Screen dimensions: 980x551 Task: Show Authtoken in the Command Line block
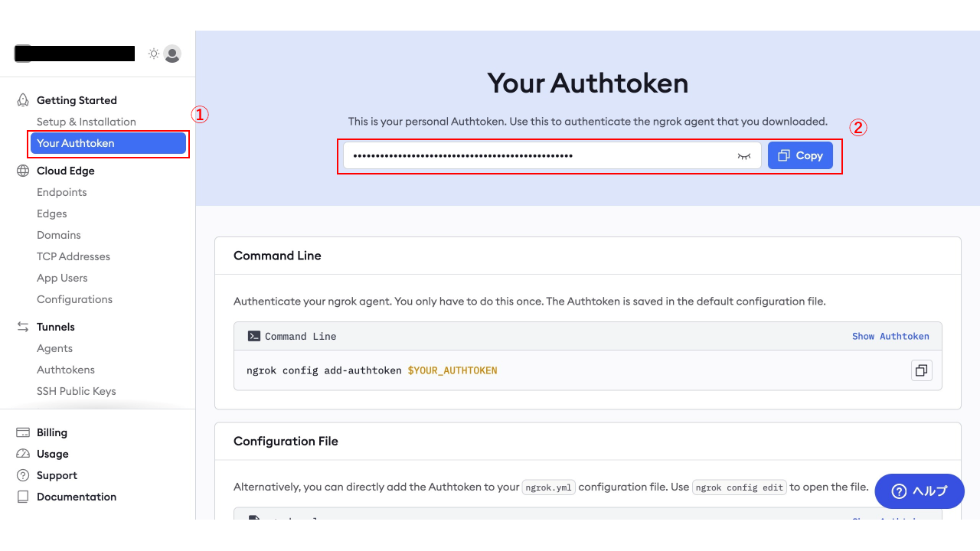[890, 336]
